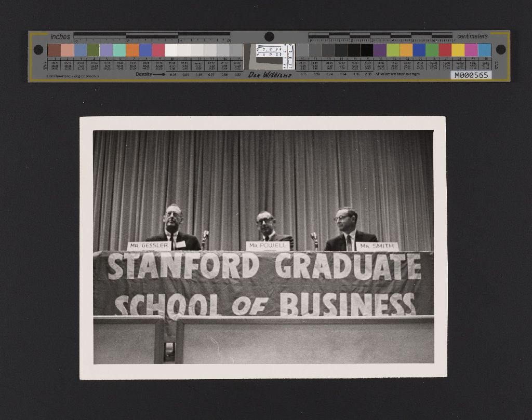Click the brown color patch numbered 1
Image resolution: width=532 pixels, height=420 pixels.
[54, 50]
